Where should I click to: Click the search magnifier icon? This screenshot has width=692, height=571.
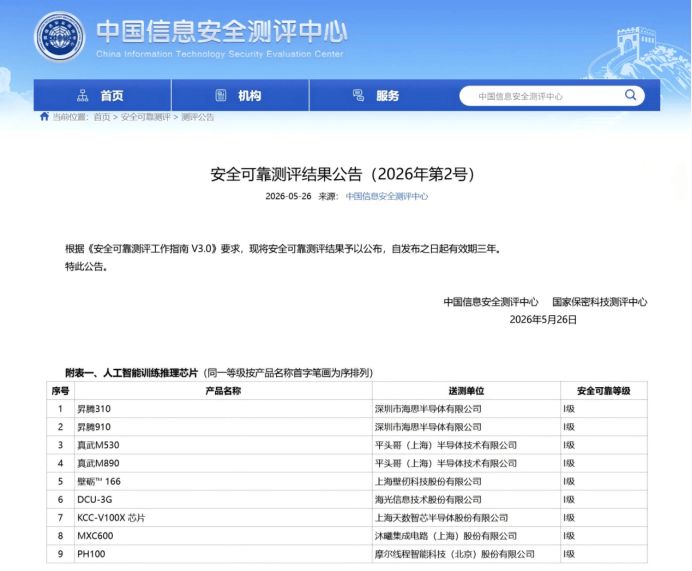630,95
